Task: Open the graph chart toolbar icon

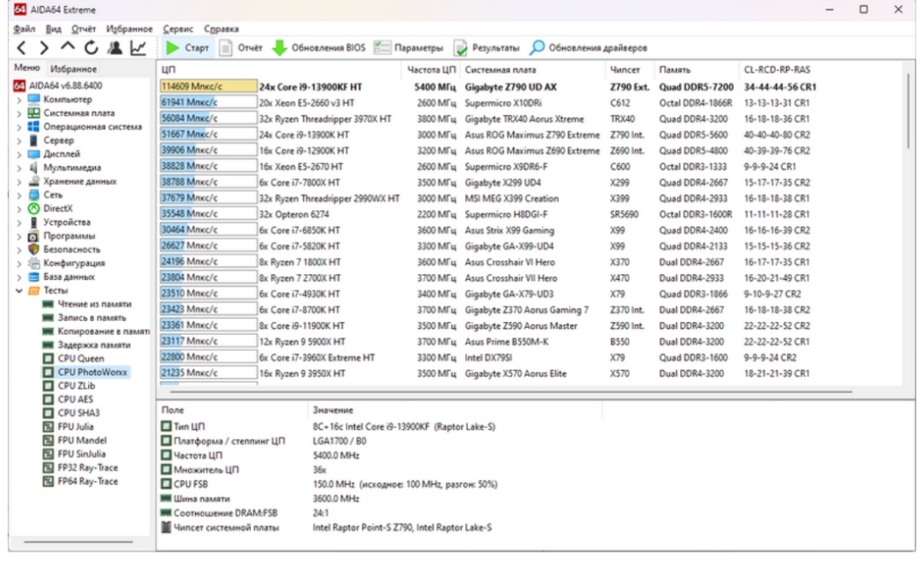Action: [139, 48]
